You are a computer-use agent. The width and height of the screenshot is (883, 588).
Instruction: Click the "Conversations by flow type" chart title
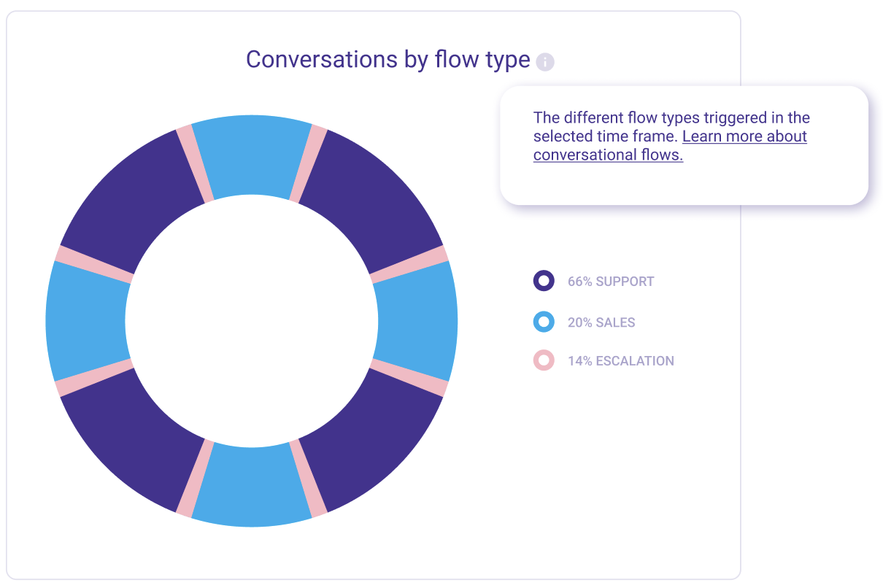click(x=387, y=59)
